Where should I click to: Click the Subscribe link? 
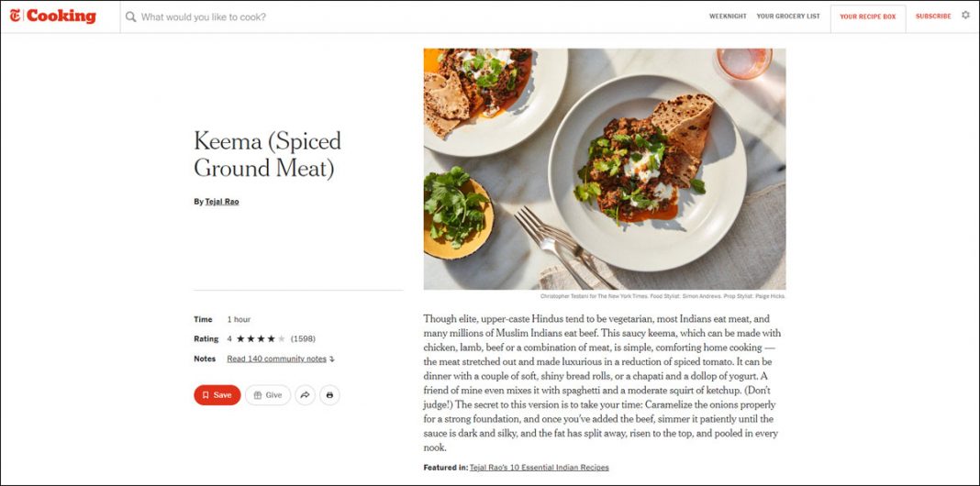[933, 17]
